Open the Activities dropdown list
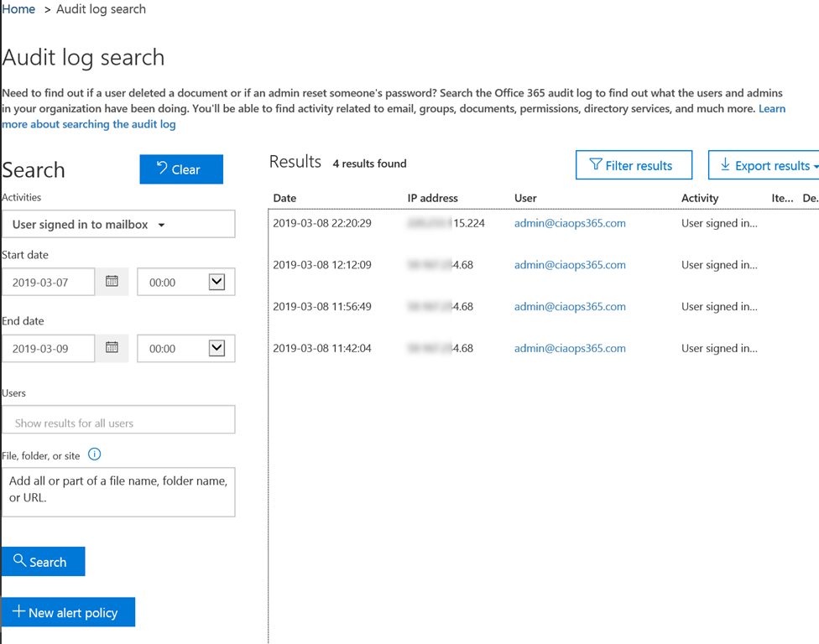 [118, 225]
